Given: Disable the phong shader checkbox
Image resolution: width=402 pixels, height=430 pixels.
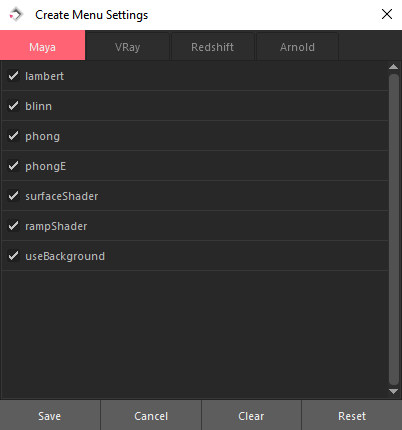Looking at the screenshot, I should tap(13, 136).
